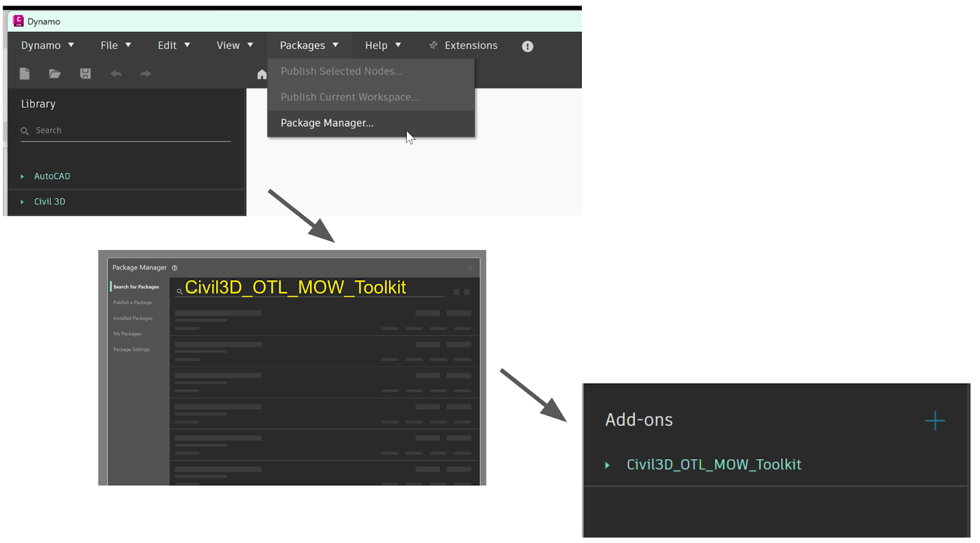Click the Library panel heading
The image size is (980, 543).
(x=38, y=104)
